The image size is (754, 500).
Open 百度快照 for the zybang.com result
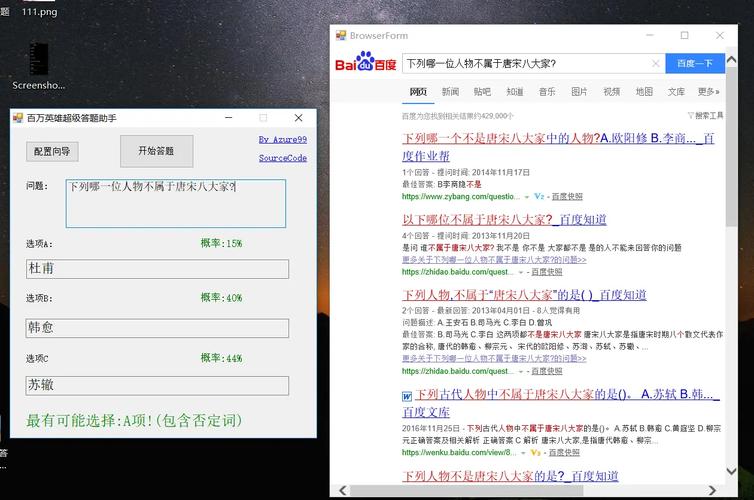point(567,196)
